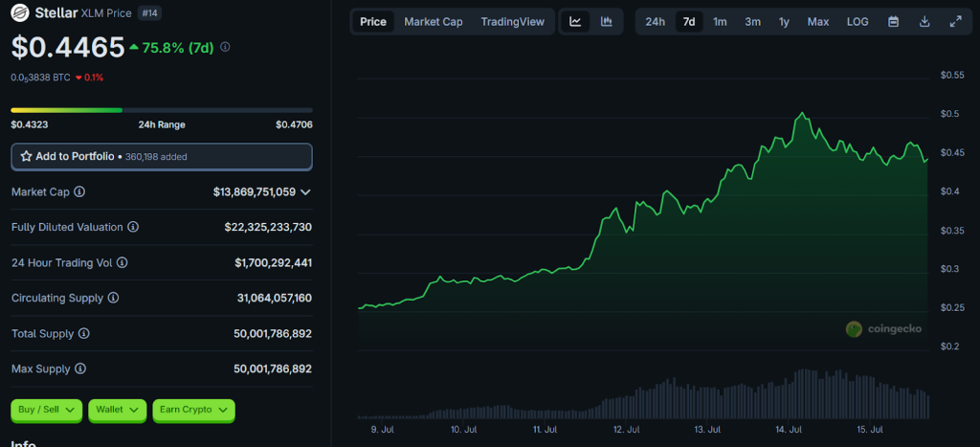
Task: Click market cap value $13,869,751,059
Action: tap(255, 192)
